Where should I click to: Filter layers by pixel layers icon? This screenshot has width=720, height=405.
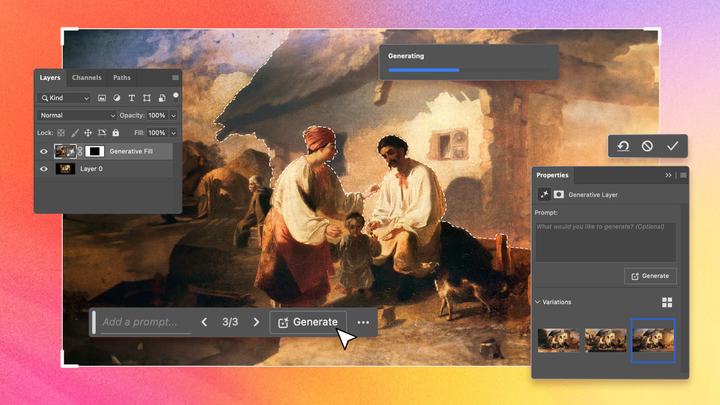[102, 98]
